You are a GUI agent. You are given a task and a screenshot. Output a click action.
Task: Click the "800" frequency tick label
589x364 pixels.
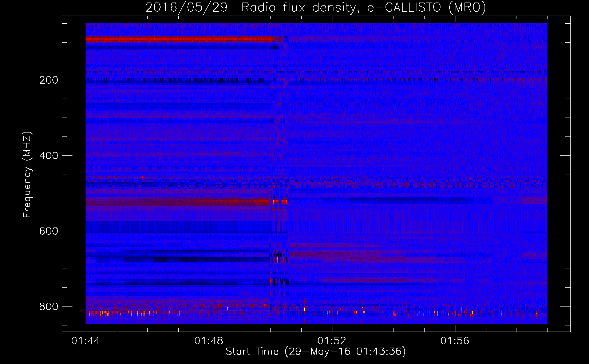49,306
